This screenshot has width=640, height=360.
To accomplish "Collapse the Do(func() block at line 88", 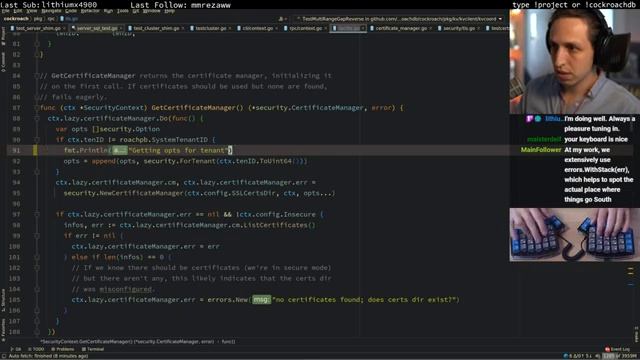I will coord(37,118).
